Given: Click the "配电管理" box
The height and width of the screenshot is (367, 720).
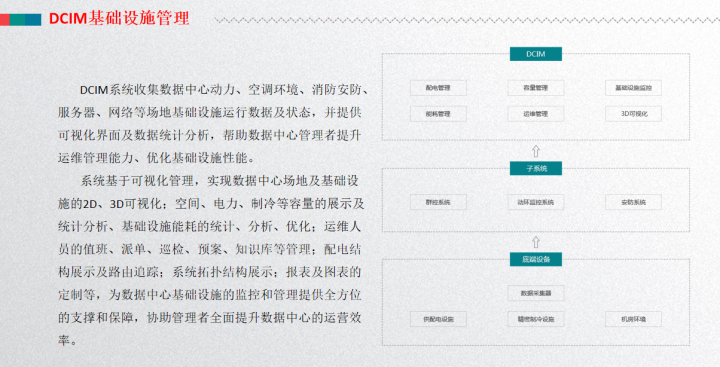Looking at the screenshot, I should click(438, 88).
